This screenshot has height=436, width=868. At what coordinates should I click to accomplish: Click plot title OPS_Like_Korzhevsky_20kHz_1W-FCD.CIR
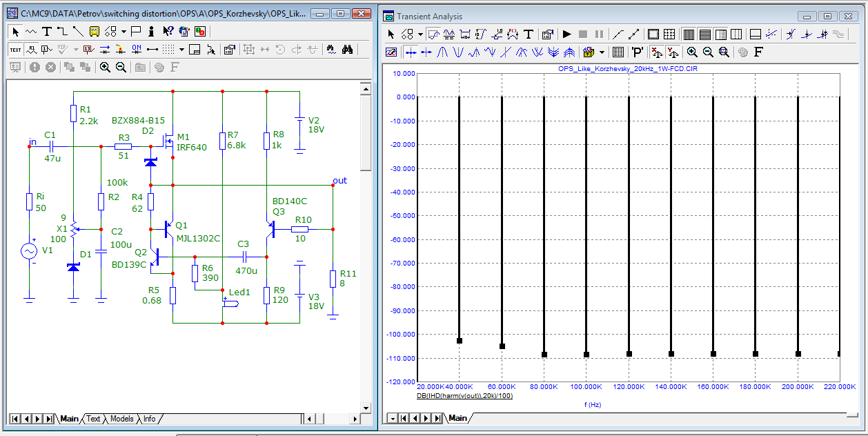click(628, 69)
